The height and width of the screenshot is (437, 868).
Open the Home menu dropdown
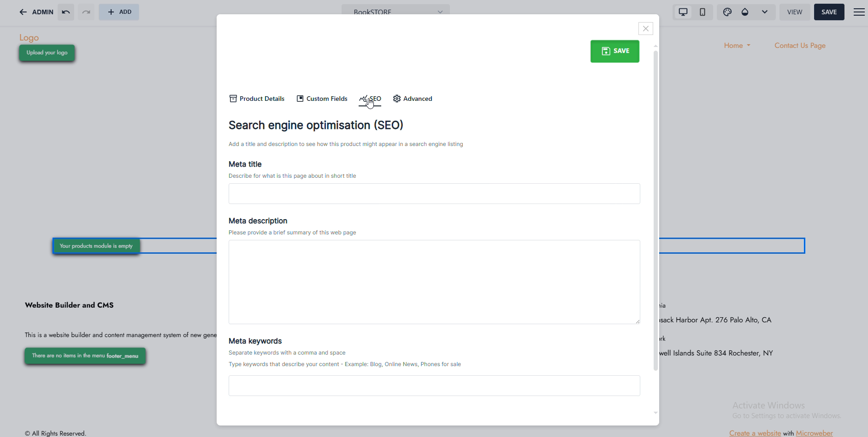[737, 46]
